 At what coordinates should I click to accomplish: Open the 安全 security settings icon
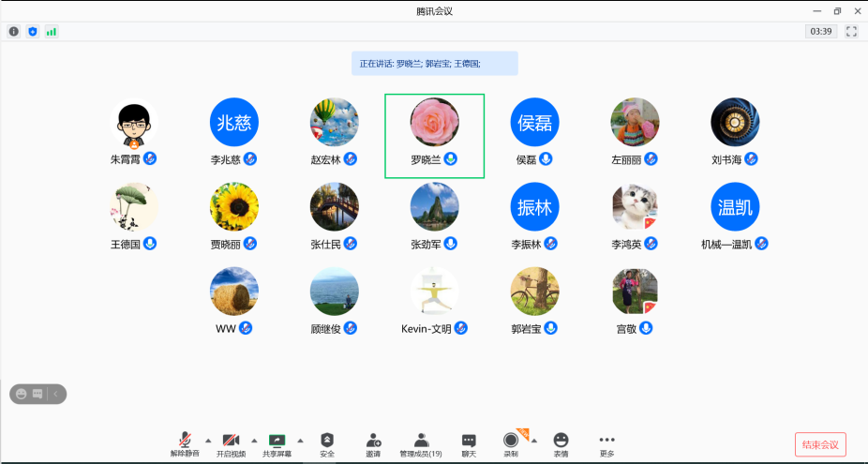[326, 442]
